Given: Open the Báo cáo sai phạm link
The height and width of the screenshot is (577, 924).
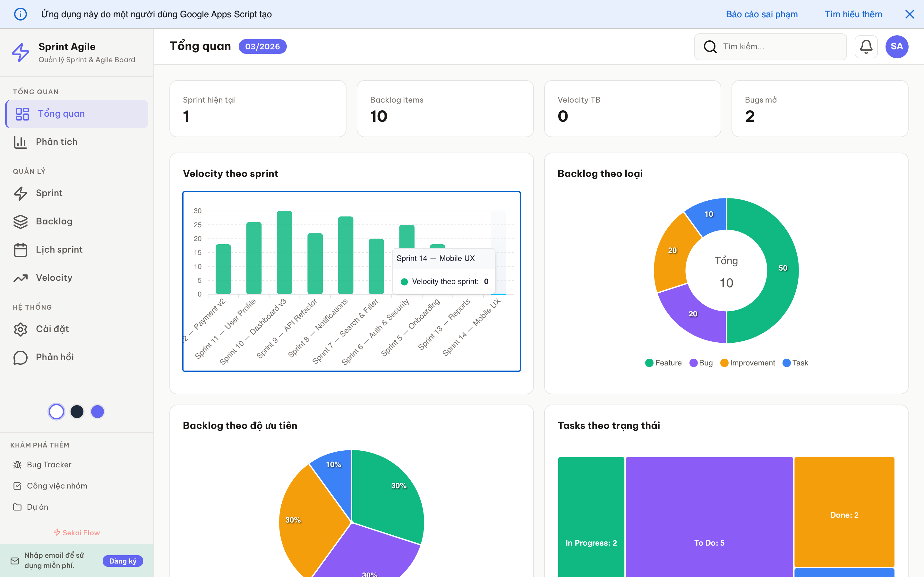Looking at the screenshot, I should [x=761, y=14].
